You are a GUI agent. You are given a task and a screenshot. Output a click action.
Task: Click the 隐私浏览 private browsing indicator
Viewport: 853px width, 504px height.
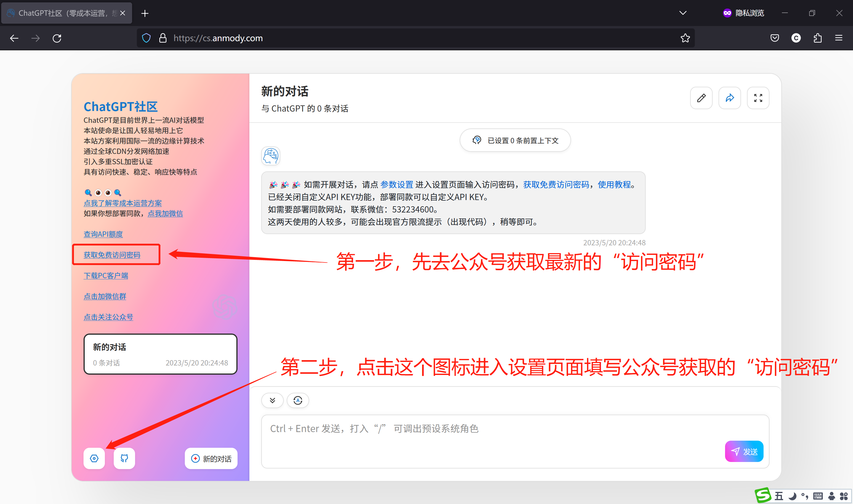tap(744, 13)
